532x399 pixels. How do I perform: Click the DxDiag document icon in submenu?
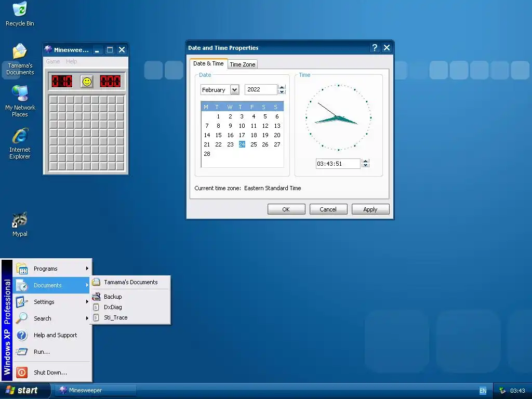click(96, 307)
